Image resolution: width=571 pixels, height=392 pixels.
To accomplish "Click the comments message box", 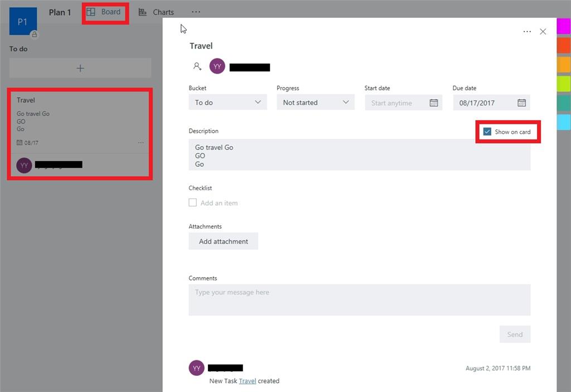I will pyautogui.click(x=360, y=300).
